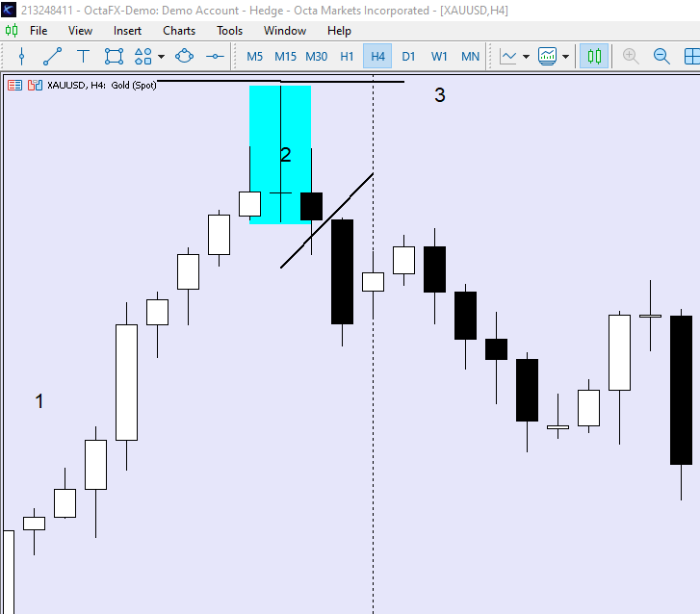Open the Insert menu
Screen dimensions: 700x614
(127, 31)
